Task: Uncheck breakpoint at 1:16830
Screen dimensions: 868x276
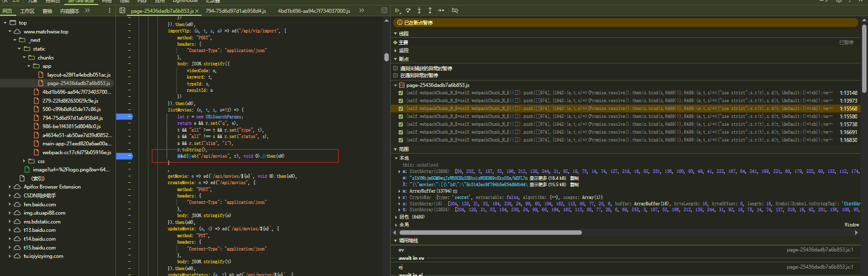Action: pos(401,140)
